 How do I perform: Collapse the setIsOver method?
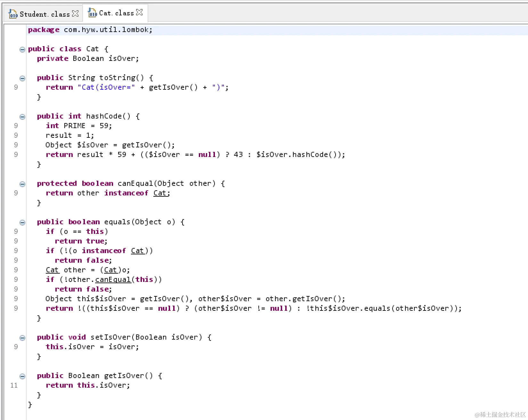click(x=22, y=338)
